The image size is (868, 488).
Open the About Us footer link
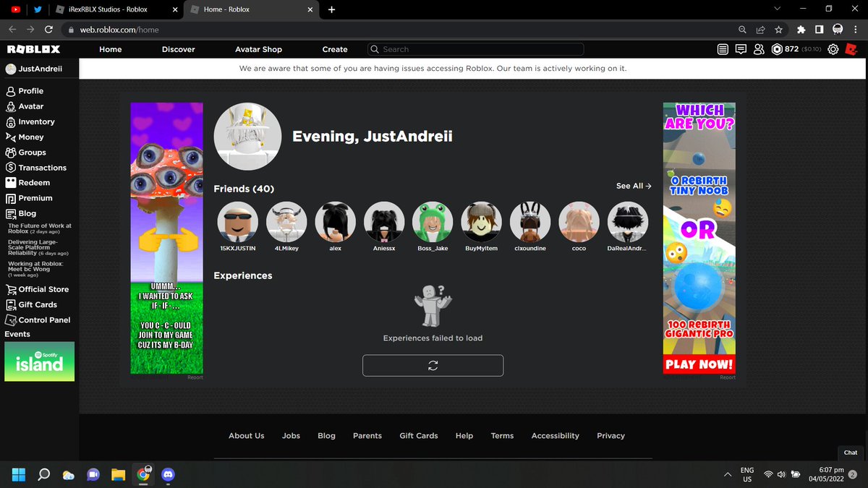[246, 436]
